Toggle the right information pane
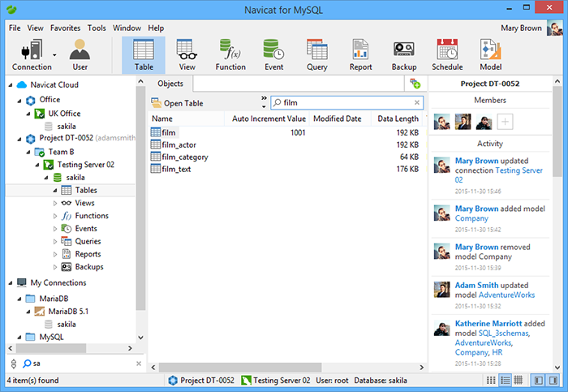 click(553, 380)
